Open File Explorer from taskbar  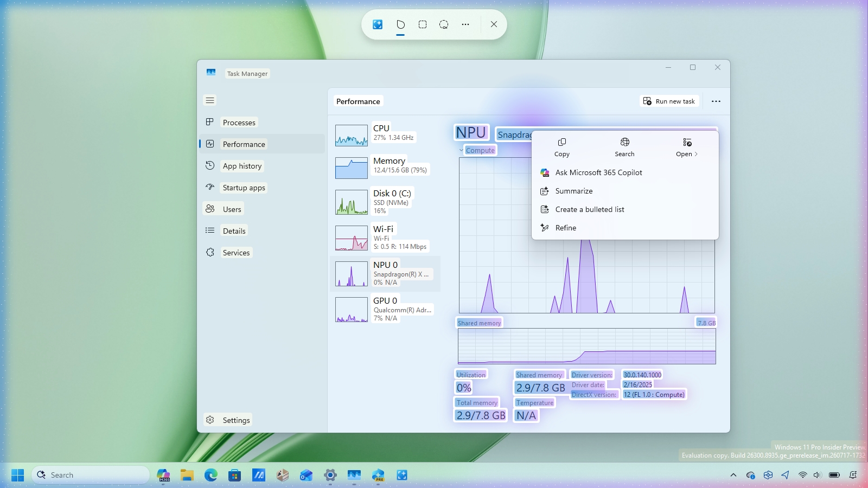[187, 475]
